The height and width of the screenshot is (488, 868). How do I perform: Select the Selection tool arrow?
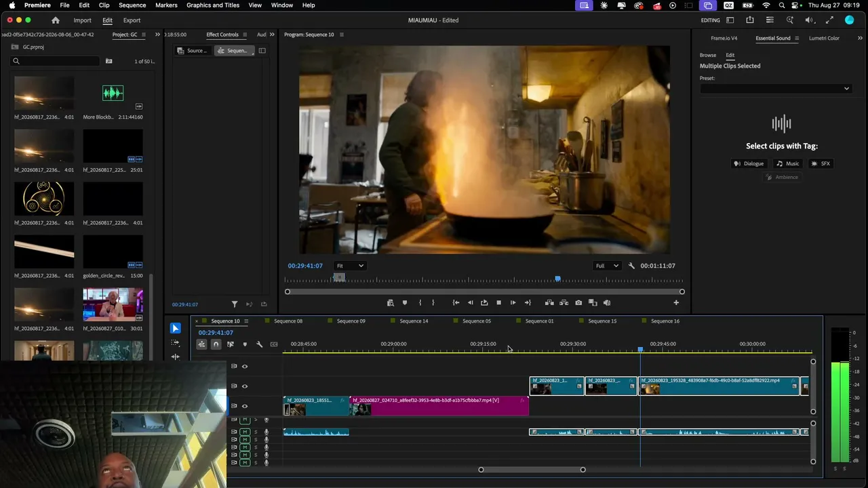pyautogui.click(x=175, y=328)
